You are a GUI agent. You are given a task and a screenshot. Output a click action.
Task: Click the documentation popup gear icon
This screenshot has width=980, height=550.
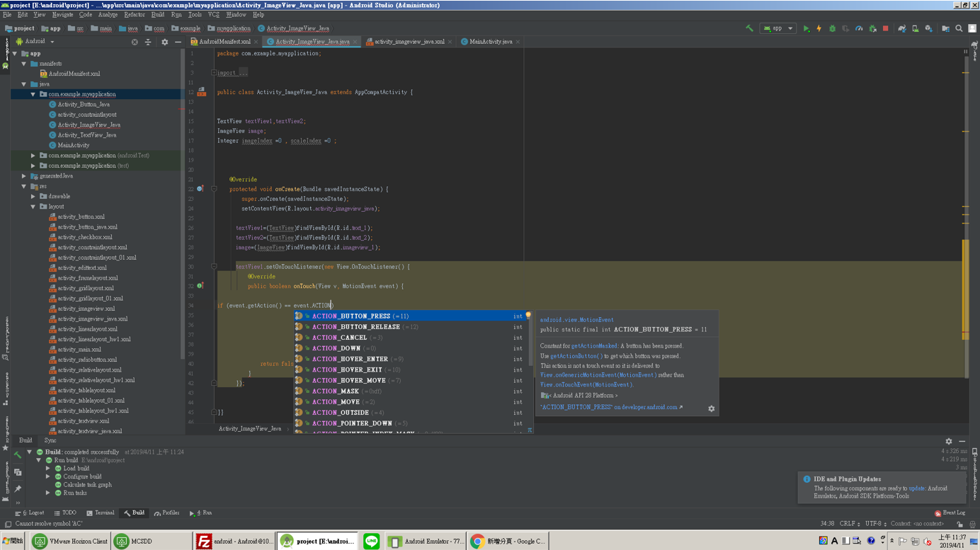coord(711,408)
